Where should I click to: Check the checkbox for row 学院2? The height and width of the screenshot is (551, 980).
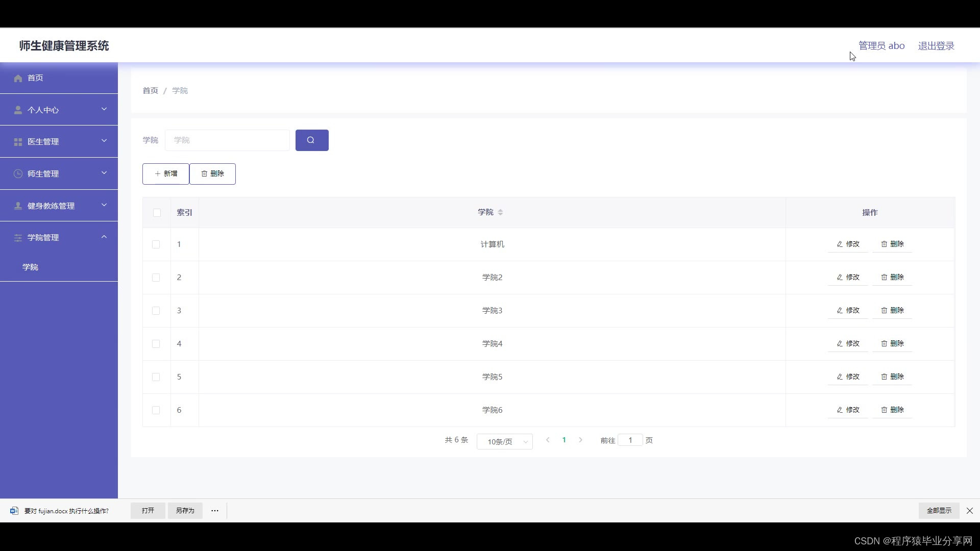coord(156,278)
